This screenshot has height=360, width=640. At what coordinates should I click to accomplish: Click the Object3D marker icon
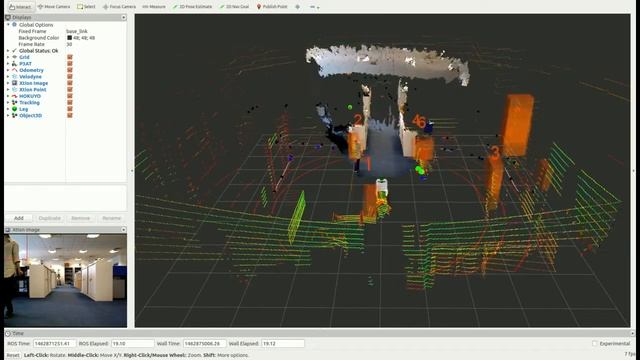pos(15,116)
